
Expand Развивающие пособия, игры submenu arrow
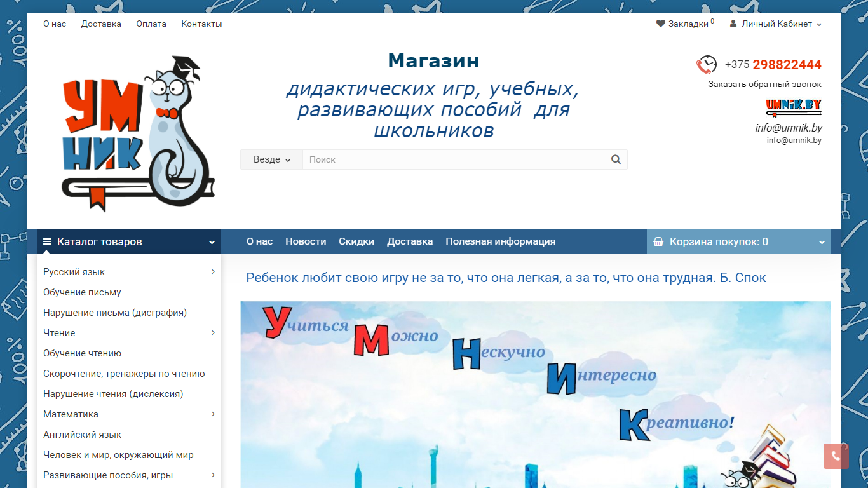click(x=213, y=475)
